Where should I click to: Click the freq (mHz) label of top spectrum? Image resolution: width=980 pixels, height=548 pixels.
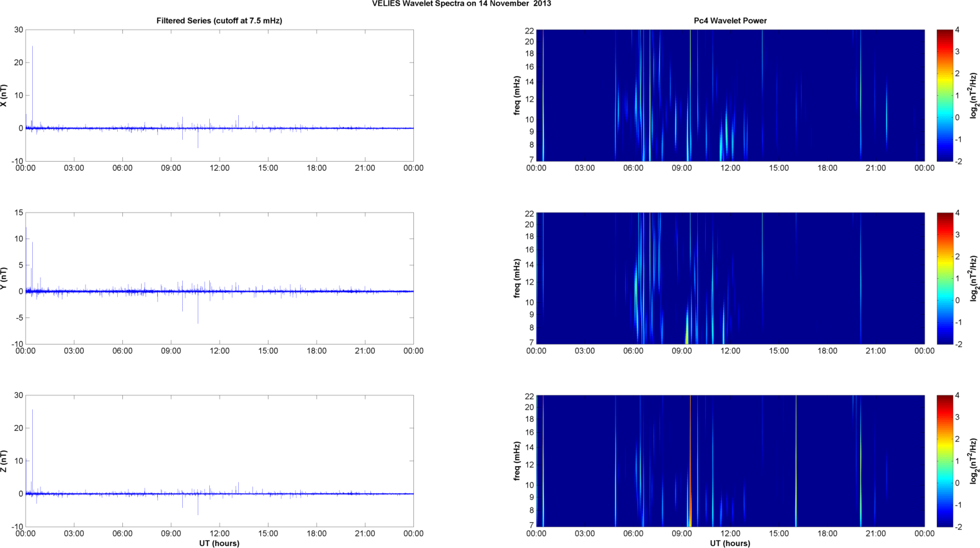517,95
